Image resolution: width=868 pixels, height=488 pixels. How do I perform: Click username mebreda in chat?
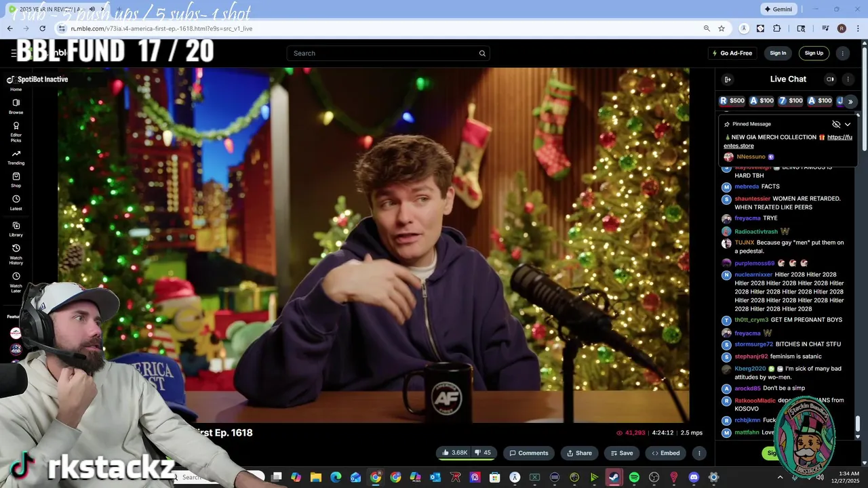pyautogui.click(x=747, y=186)
